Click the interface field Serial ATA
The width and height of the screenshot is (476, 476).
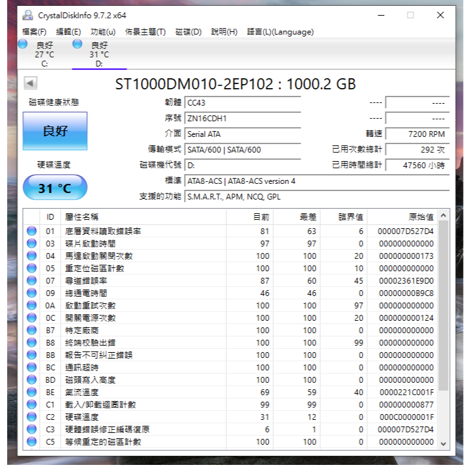[243, 134]
